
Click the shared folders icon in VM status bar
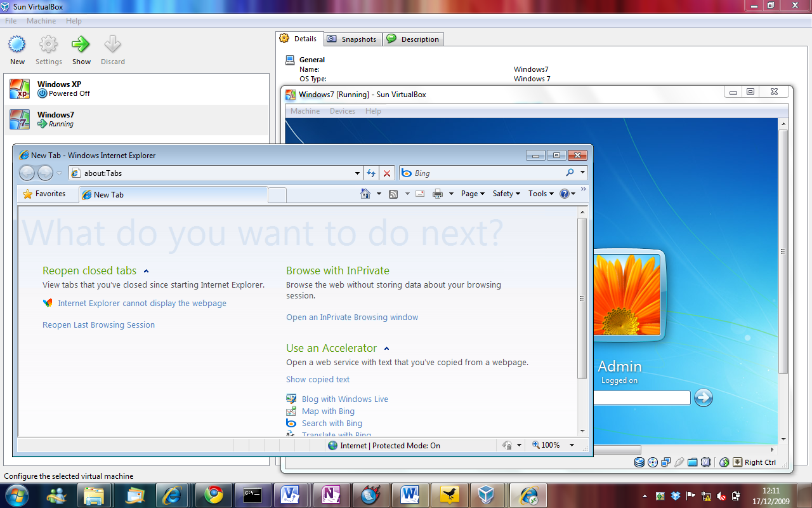pos(693,462)
